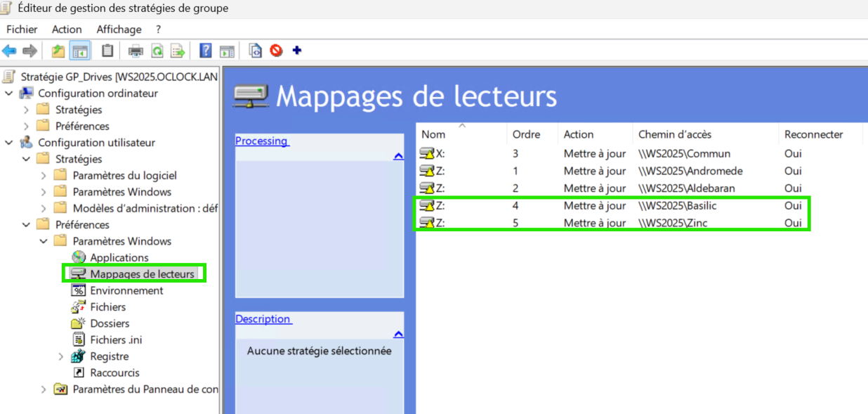Select the Environnement tree item

pyautogui.click(x=126, y=290)
